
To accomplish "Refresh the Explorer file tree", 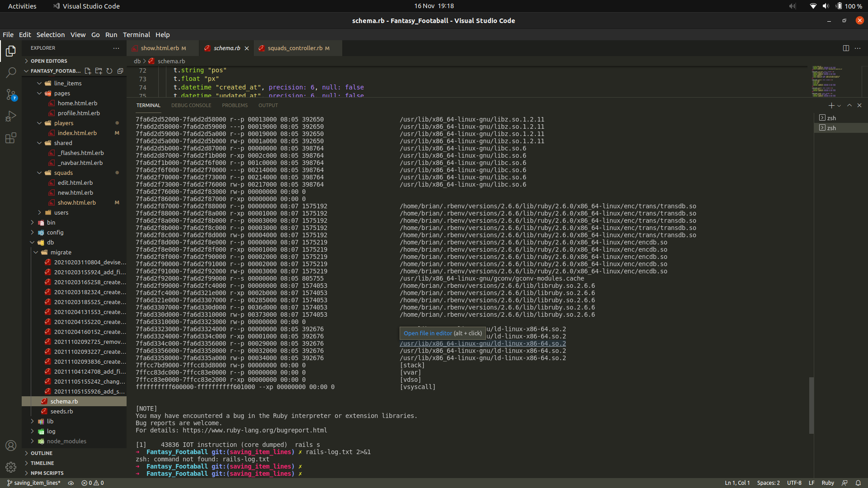I will pos(109,71).
